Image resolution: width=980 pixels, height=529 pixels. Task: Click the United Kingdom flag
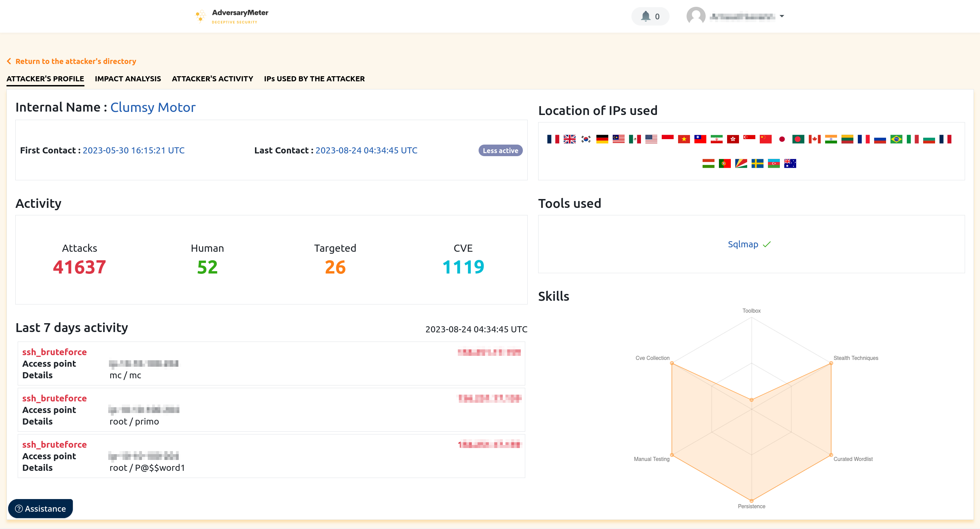click(569, 139)
